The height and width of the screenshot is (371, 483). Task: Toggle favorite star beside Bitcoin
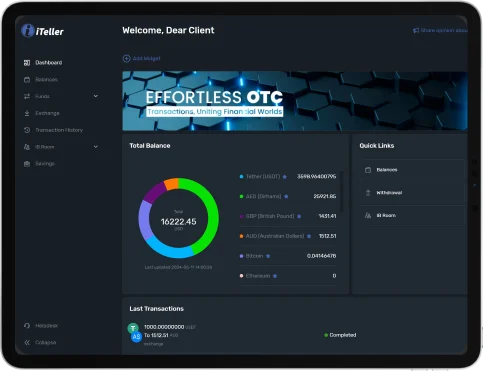[268, 256]
